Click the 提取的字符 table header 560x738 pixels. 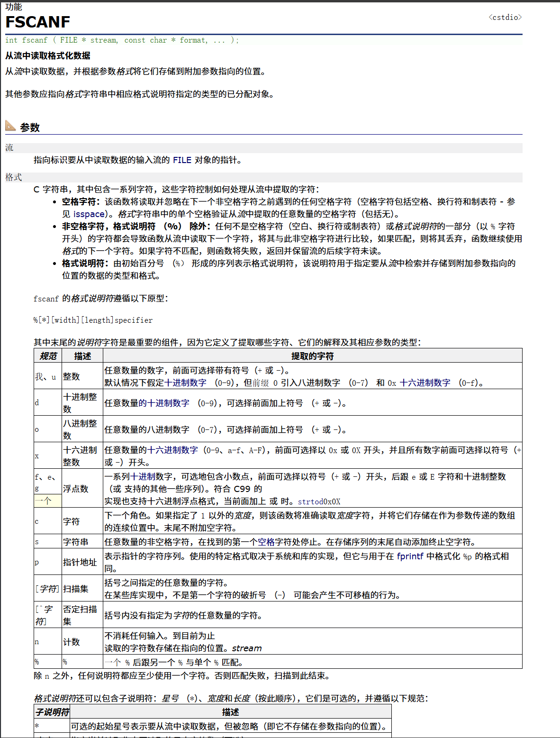pyautogui.click(x=312, y=355)
